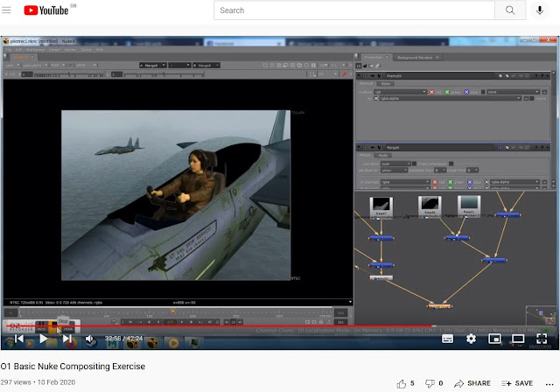Open the File menu in Nuke
Image resolution: width=560 pixels, height=392 pixels.
click(x=9, y=50)
